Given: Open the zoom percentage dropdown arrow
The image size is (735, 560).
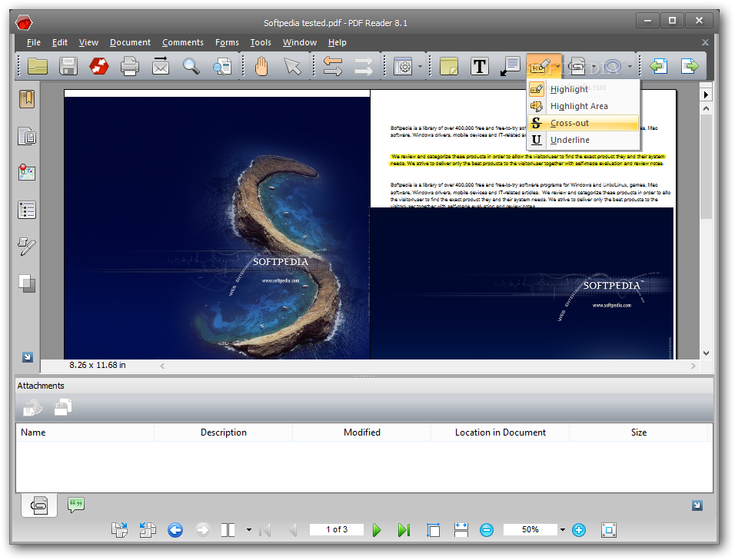Looking at the screenshot, I should click(563, 530).
